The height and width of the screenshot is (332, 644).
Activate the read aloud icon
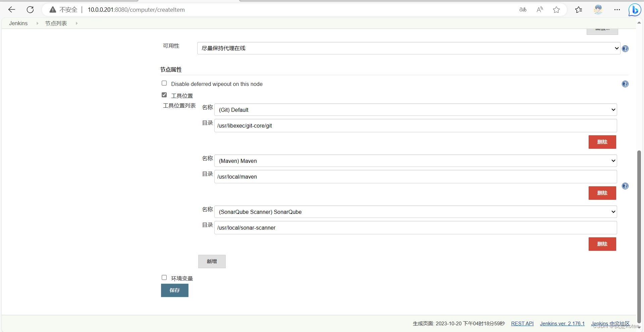(x=540, y=10)
